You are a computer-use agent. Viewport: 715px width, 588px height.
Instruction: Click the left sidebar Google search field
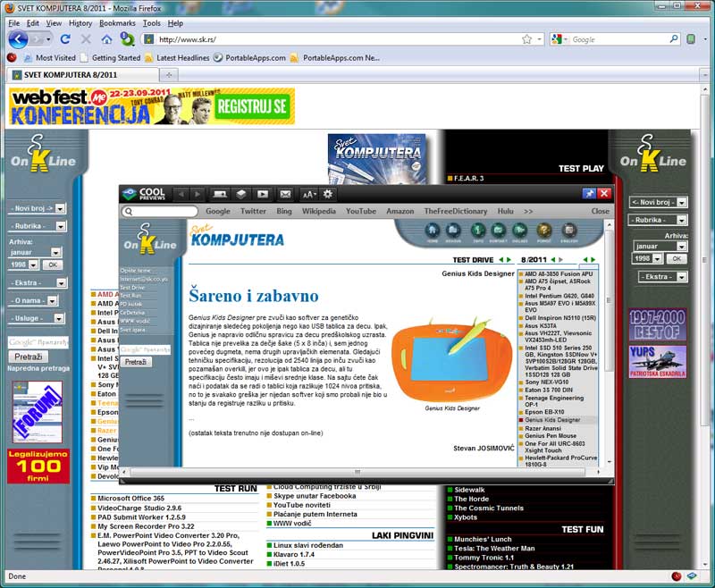(x=38, y=342)
